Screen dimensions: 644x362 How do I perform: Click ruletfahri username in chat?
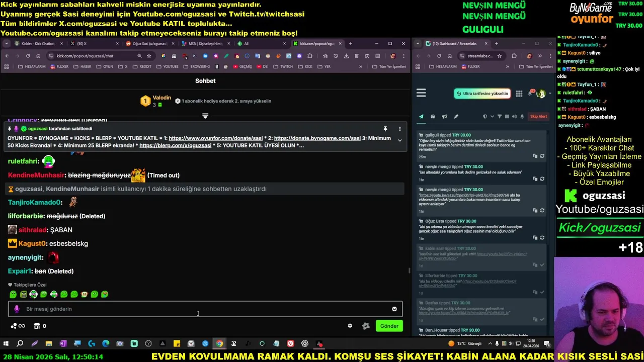[x=23, y=161]
